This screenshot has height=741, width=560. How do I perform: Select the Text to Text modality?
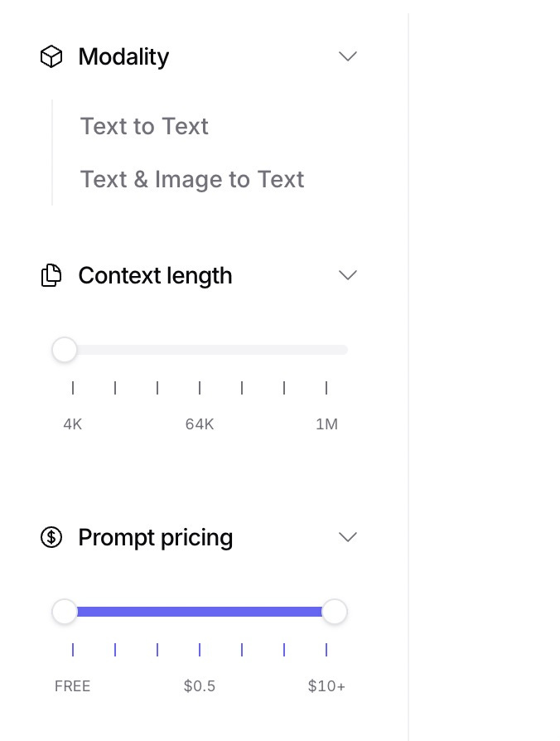(x=144, y=126)
